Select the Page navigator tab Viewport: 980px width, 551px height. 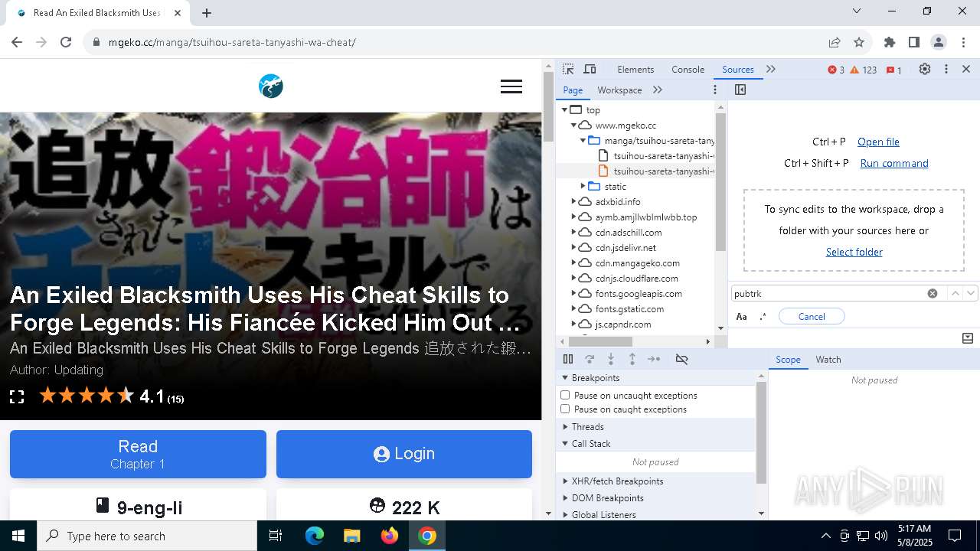(x=573, y=90)
